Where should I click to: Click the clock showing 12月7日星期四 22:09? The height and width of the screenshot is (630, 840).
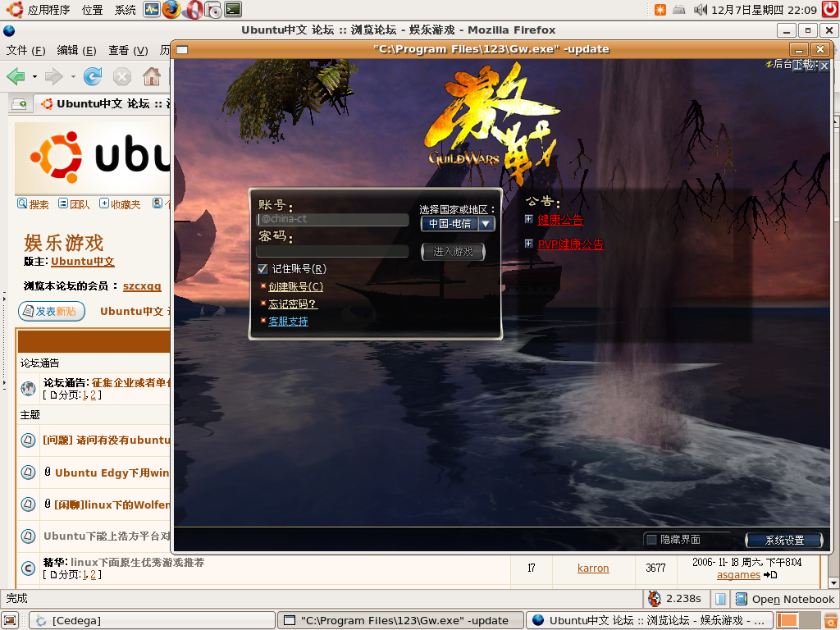tap(764, 10)
